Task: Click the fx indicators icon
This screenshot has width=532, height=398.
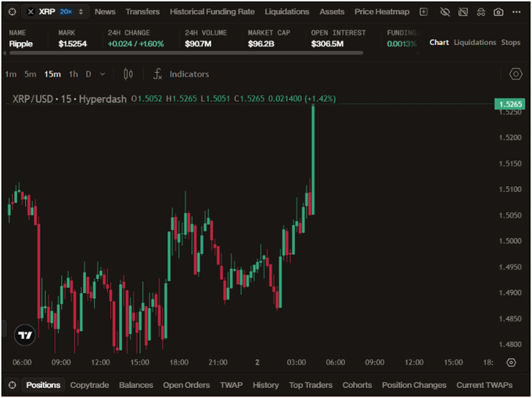Action: pyautogui.click(x=158, y=74)
